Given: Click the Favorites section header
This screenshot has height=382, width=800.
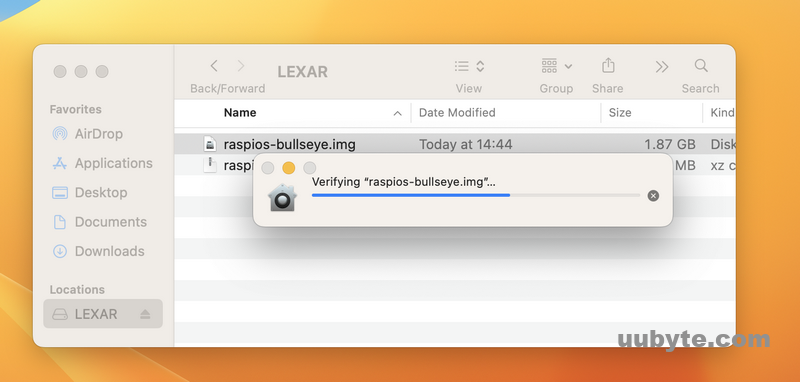Looking at the screenshot, I should click(x=76, y=109).
